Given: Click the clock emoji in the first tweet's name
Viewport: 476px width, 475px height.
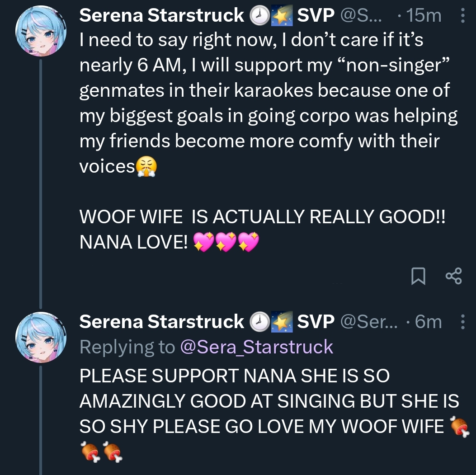Looking at the screenshot, I should click(x=259, y=16).
